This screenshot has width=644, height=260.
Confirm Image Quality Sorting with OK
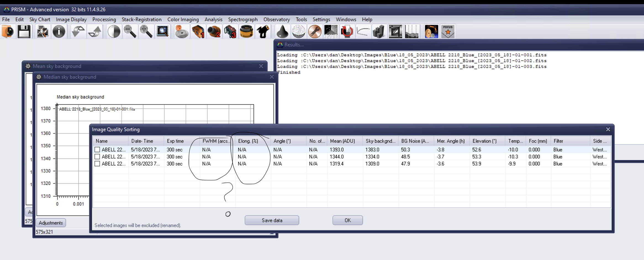(x=347, y=220)
